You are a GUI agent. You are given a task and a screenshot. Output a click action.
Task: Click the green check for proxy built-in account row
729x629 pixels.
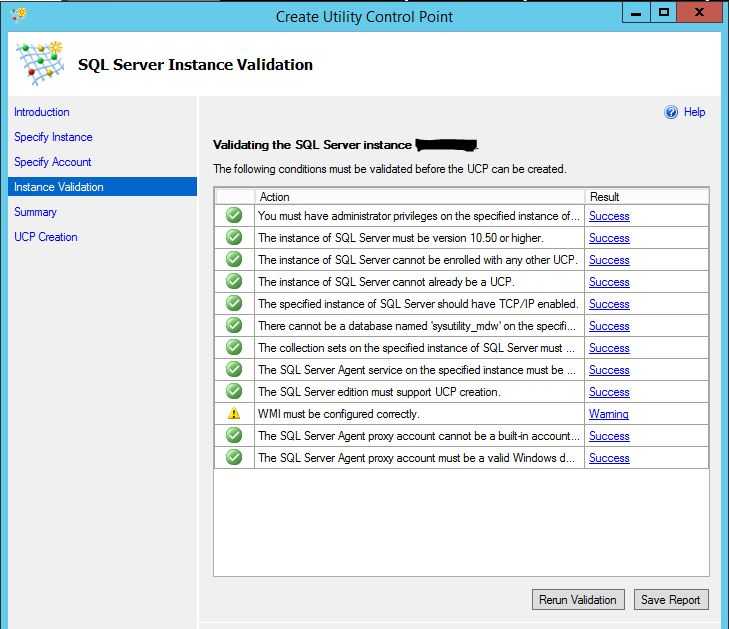coord(234,435)
